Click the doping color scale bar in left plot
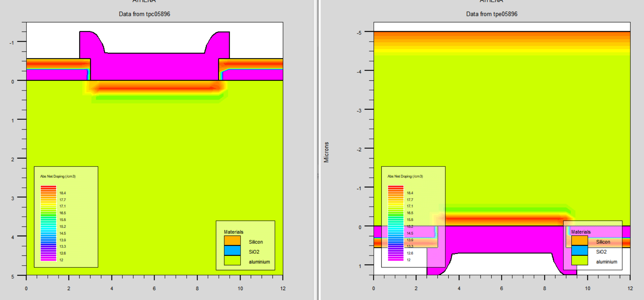 tap(48, 223)
